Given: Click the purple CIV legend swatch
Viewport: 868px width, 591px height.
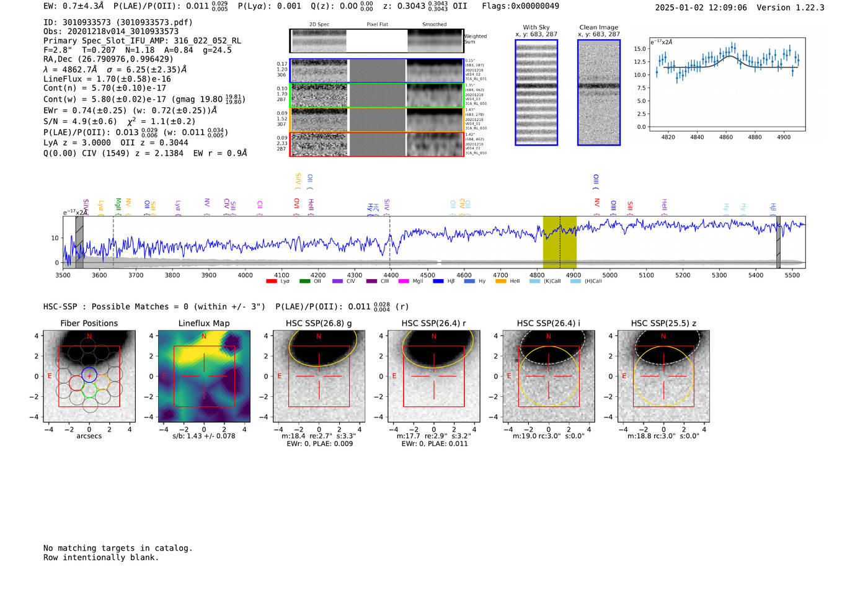Looking at the screenshot, I should [x=337, y=282].
